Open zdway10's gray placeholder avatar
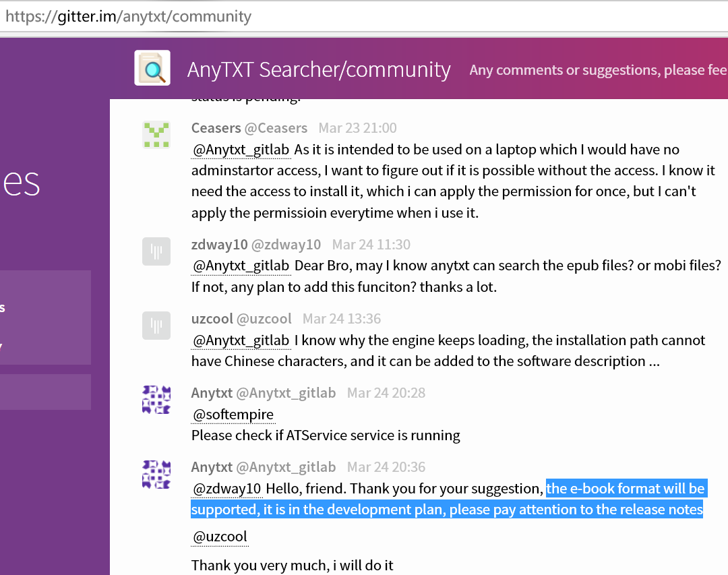This screenshot has width=728, height=575. (x=156, y=251)
